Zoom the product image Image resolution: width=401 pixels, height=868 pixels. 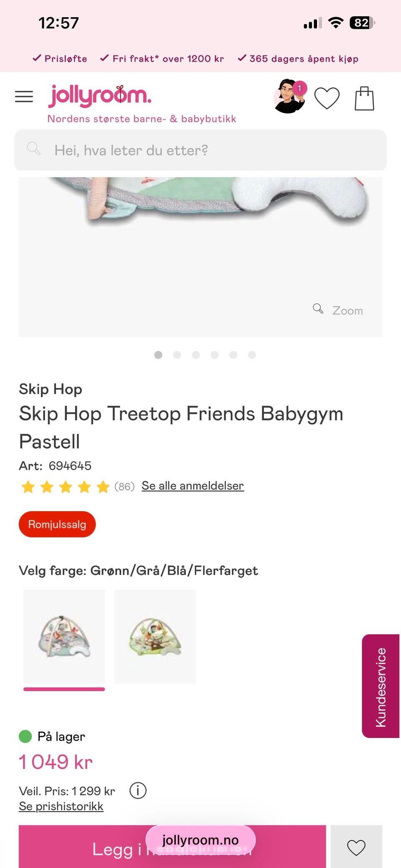[339, 310]
